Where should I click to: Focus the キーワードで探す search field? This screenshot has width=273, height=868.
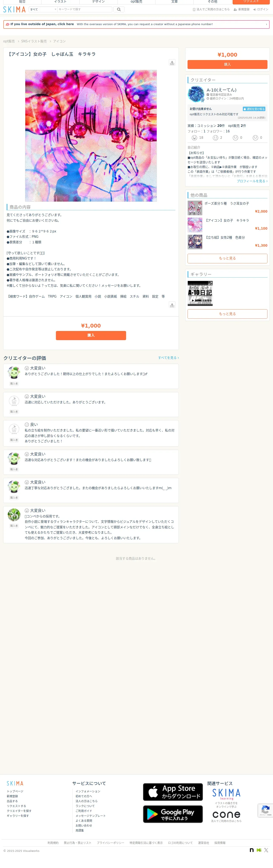pyautogui.click(x=84, y=9)
